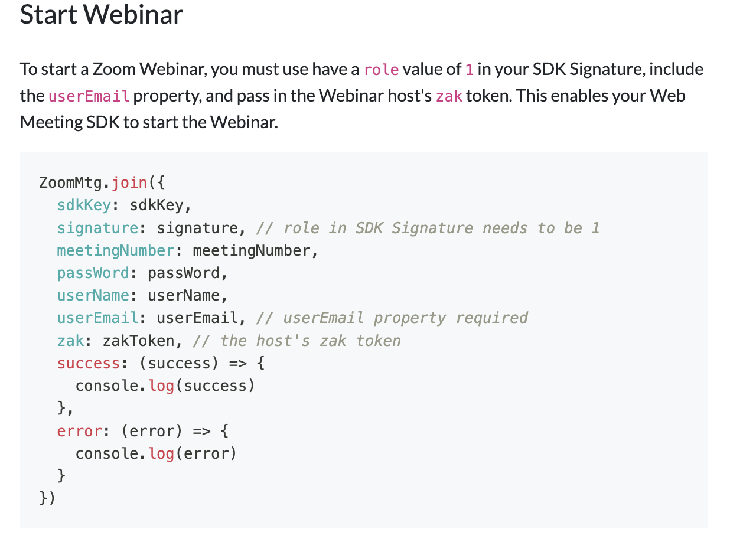Click the "console.log(error)" code line
Viewport: 756px width, 555px height.
point(156,453)
